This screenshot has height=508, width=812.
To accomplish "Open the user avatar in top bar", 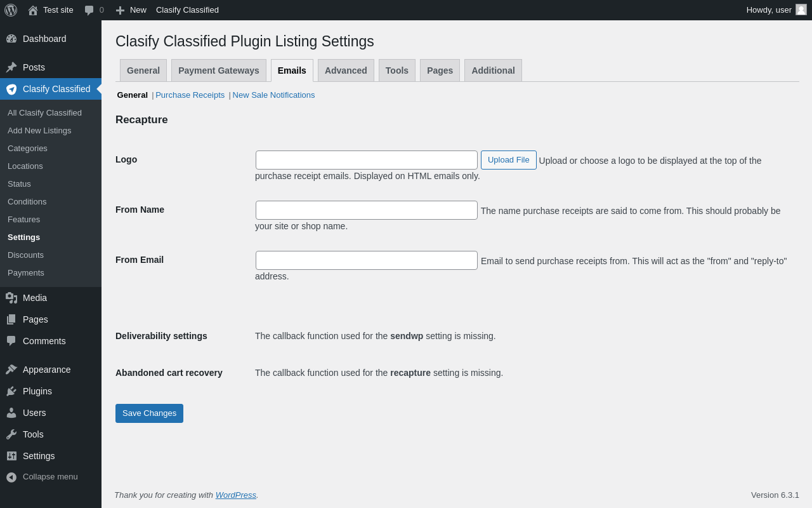I will point(801,10).
